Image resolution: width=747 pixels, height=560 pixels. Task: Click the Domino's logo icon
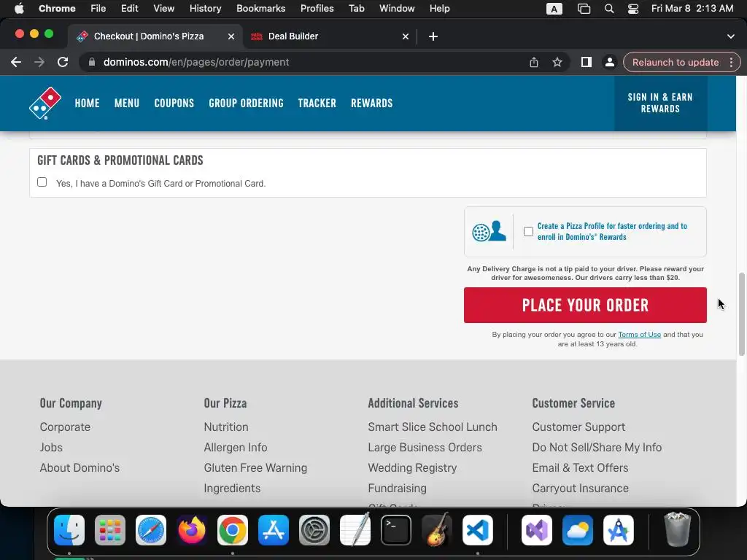[45, 103]
